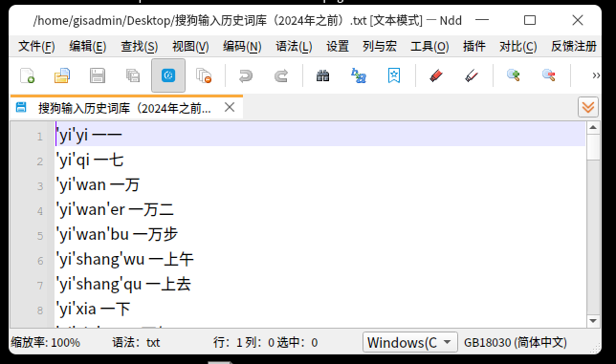Click line 4 text 'yi'wan'er 一万二
The width and height of the screenshot is (616, 364).
coord(115,209)
